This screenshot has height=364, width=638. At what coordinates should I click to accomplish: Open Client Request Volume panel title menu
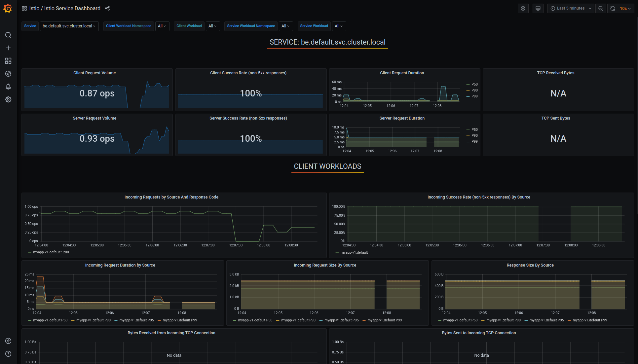pyautogui.click(x=94, y=73)
